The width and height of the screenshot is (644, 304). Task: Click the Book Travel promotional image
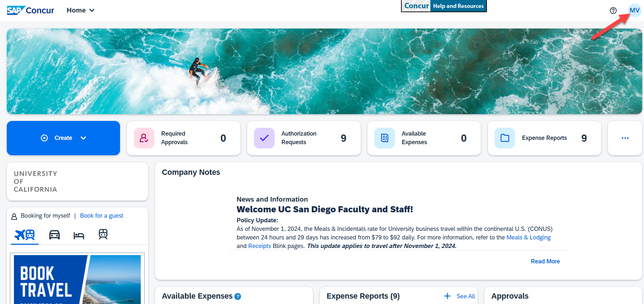tap(77, 279)
